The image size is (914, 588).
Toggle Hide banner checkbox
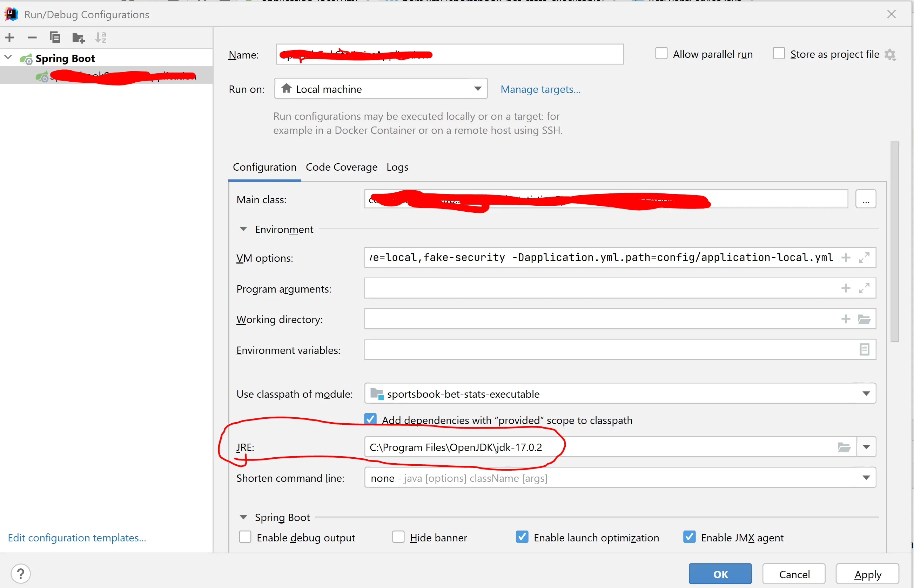tap(398, 537)
